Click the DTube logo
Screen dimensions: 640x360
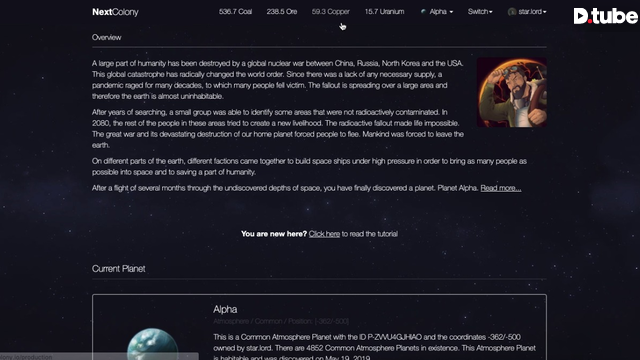(605, 16)
